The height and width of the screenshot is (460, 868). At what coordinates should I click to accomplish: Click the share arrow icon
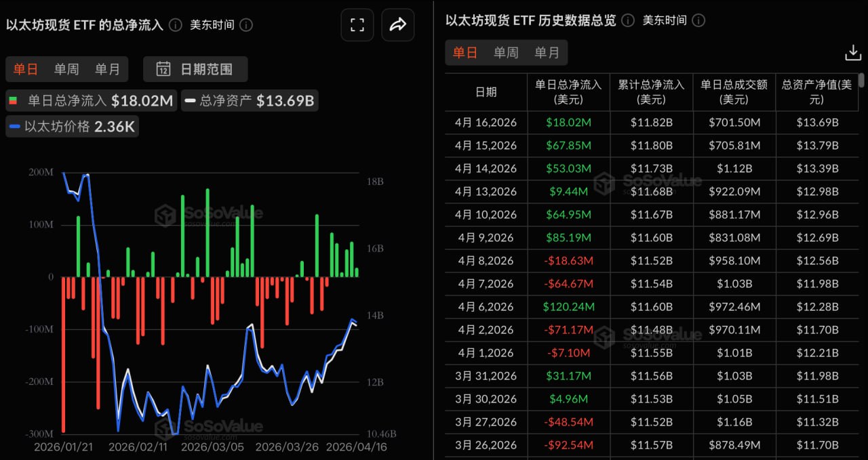pyautogui.click(x=398, y=26)
